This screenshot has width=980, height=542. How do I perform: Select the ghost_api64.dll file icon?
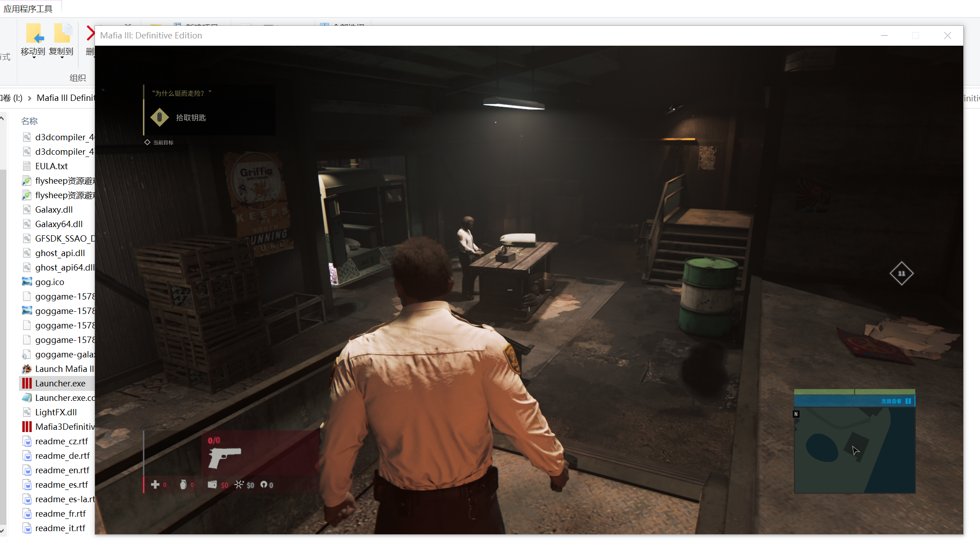tap(27, 267)
